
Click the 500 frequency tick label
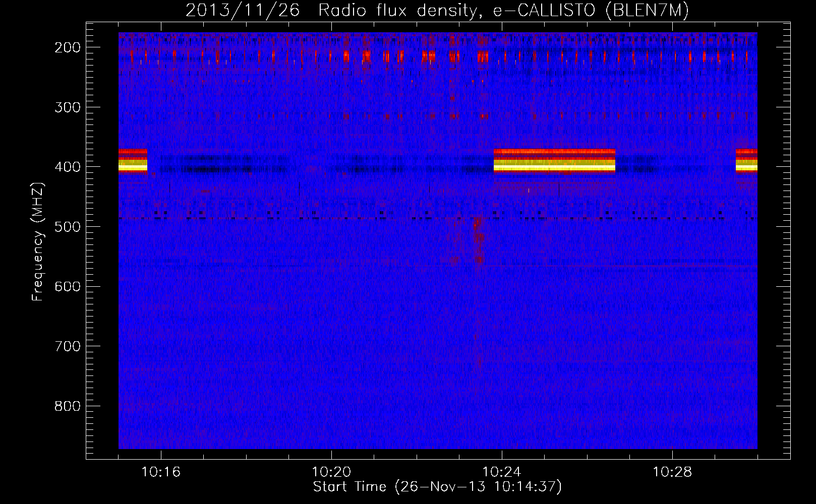[68, 227]
